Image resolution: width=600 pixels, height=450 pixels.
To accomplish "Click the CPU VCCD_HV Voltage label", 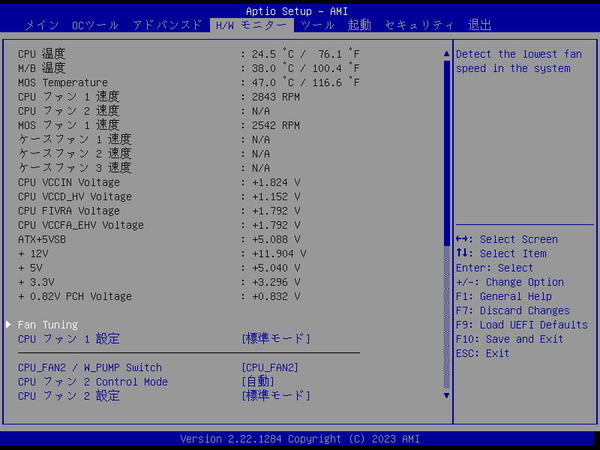I will point(75,197).
